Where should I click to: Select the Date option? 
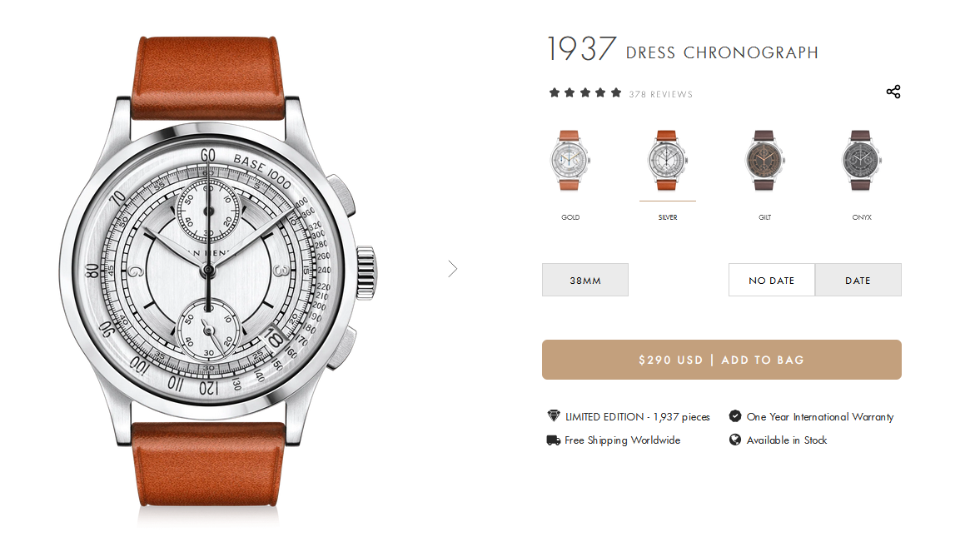pos(858,280)
